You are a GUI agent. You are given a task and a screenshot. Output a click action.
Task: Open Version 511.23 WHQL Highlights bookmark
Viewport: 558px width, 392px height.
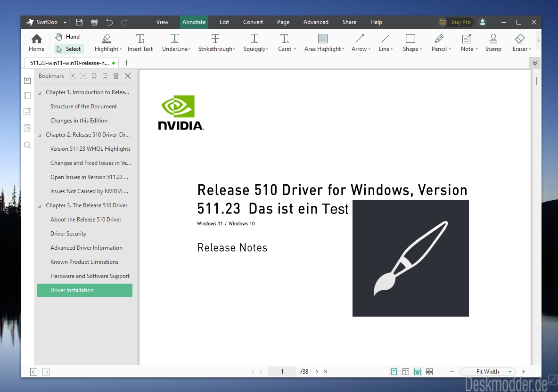point(90,149)
